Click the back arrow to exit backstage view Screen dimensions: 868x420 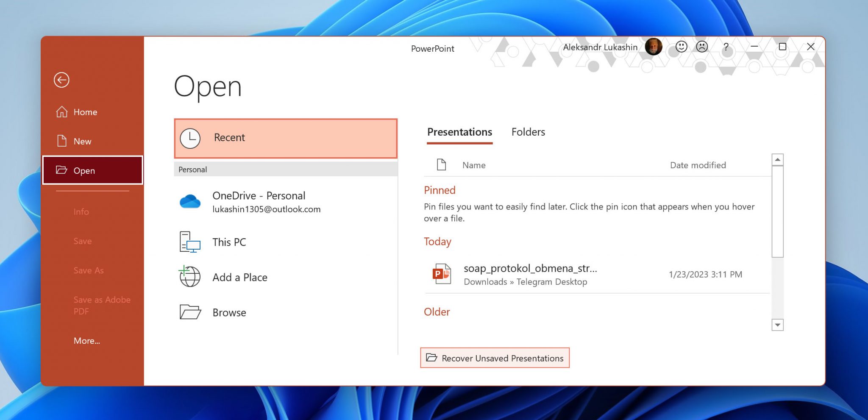(61, 80)
